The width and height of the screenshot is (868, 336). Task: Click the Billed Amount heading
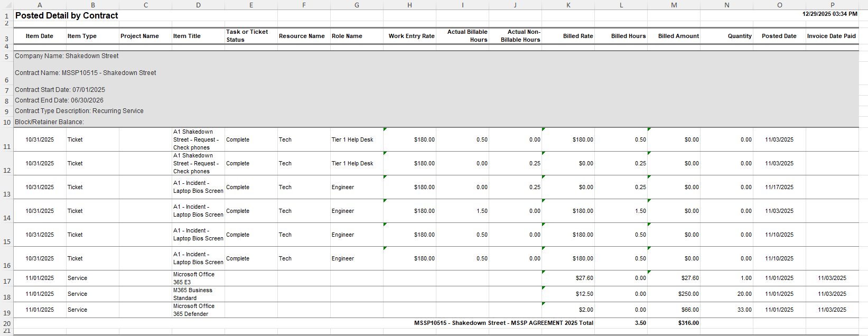click(x=678, y=36)
